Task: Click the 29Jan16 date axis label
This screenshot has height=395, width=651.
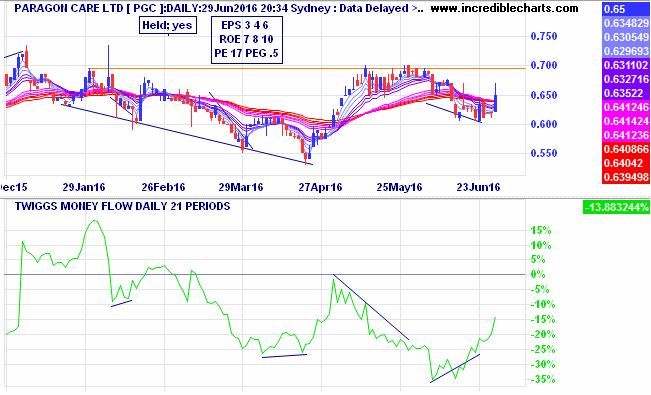Action: pyautogui.click(x=84, y=187)
